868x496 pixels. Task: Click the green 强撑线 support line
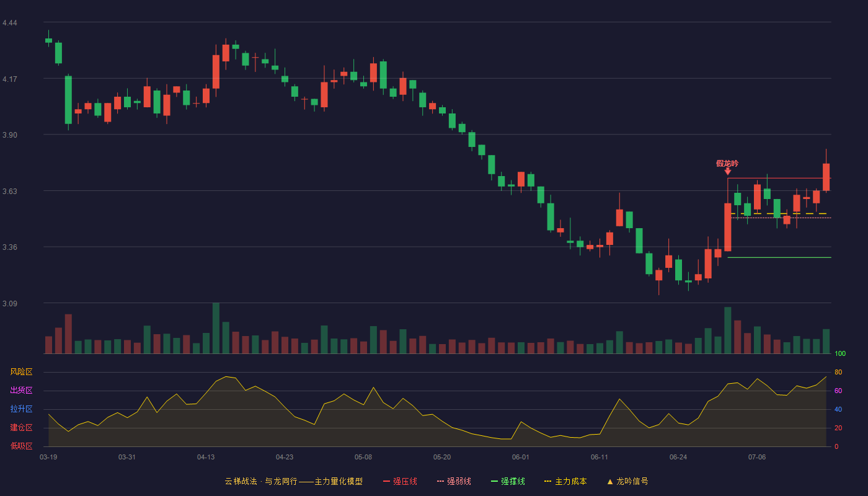(x=779, y=257)
